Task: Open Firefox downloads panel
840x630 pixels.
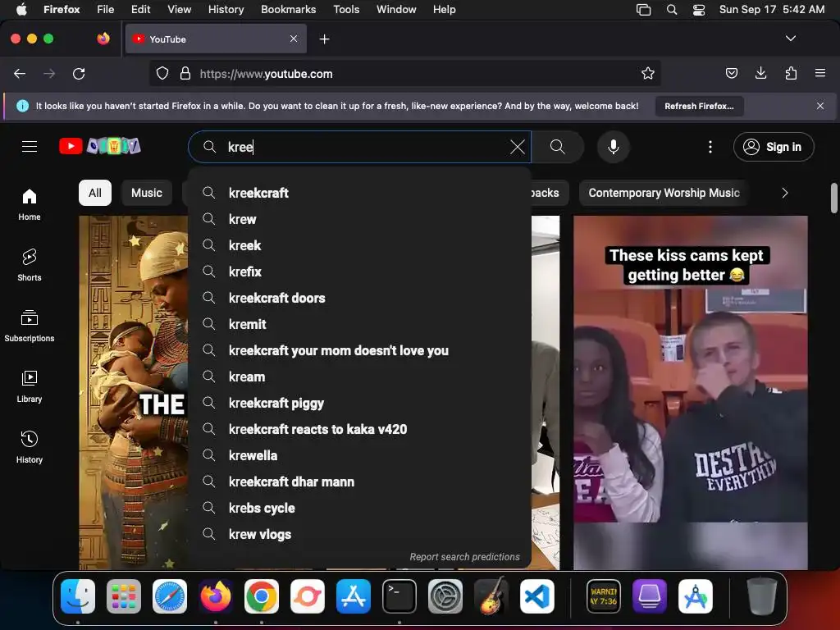Action: [x=760, y=73]
